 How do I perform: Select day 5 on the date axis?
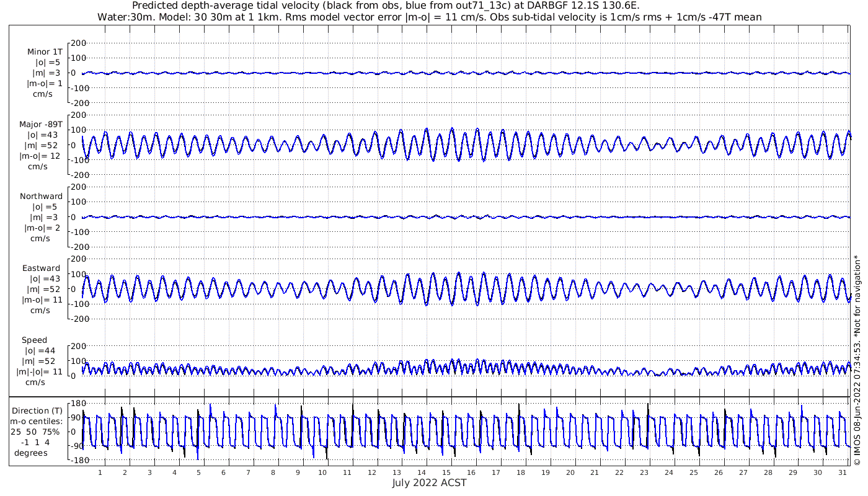tap(199, 472)
